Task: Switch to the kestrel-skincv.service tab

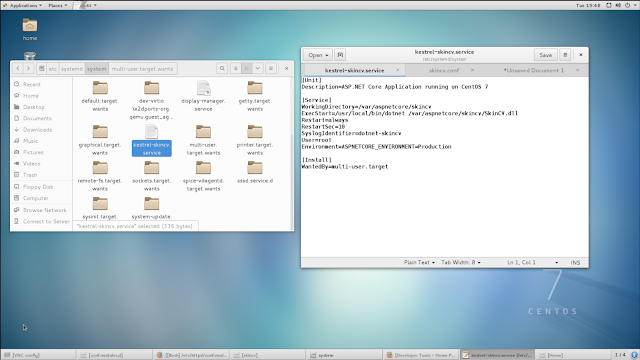Action: [354, 70]
